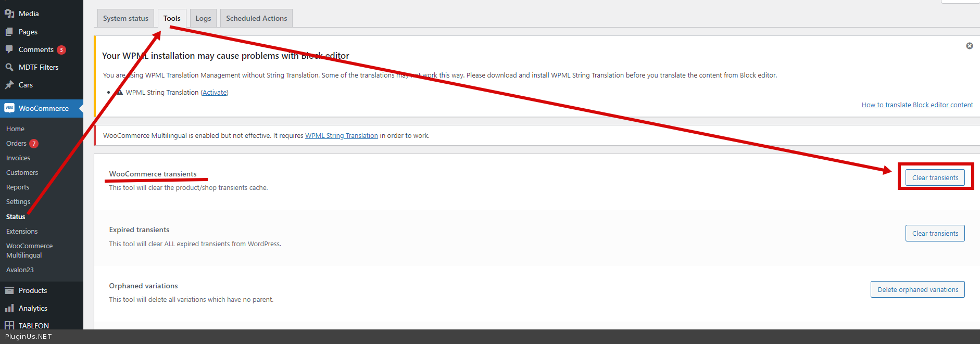
Task: Click the Cars pin icon
Action: (x=9, y=85)
